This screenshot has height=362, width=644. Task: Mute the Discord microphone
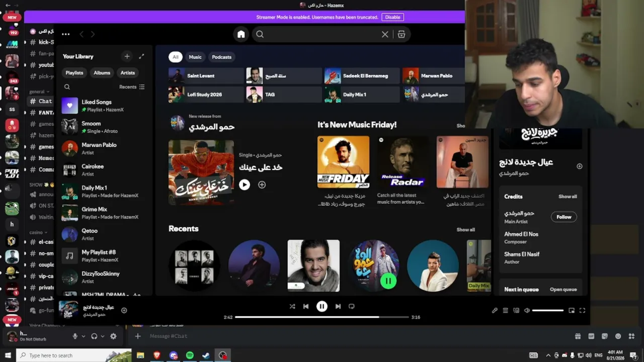tap(75, 336)
